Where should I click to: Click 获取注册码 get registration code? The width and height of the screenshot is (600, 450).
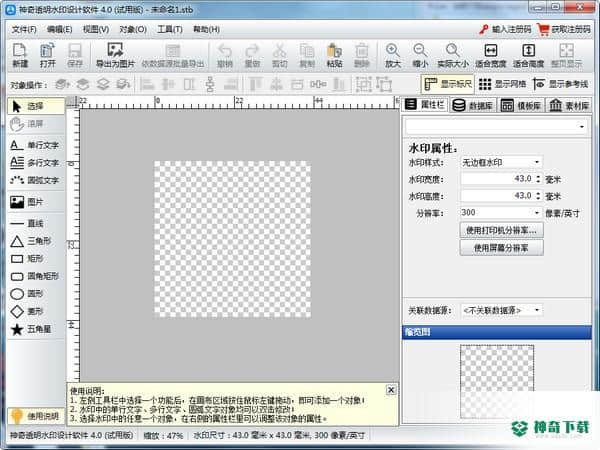[x=564, y=29]
